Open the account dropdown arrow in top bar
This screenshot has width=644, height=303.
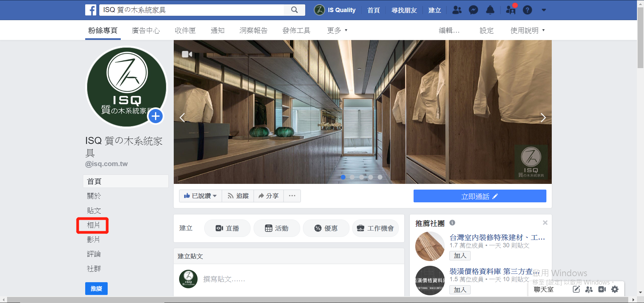point(544,10)
